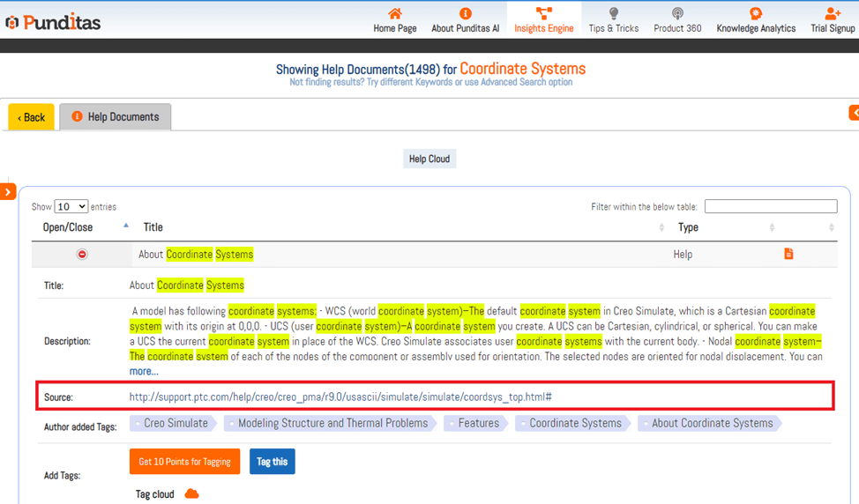Click the Trial Signup user icon

[833, 13]
